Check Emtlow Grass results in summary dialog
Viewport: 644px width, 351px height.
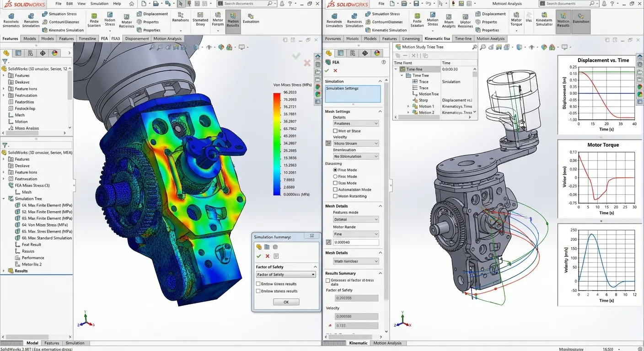[x=258, y=284]
